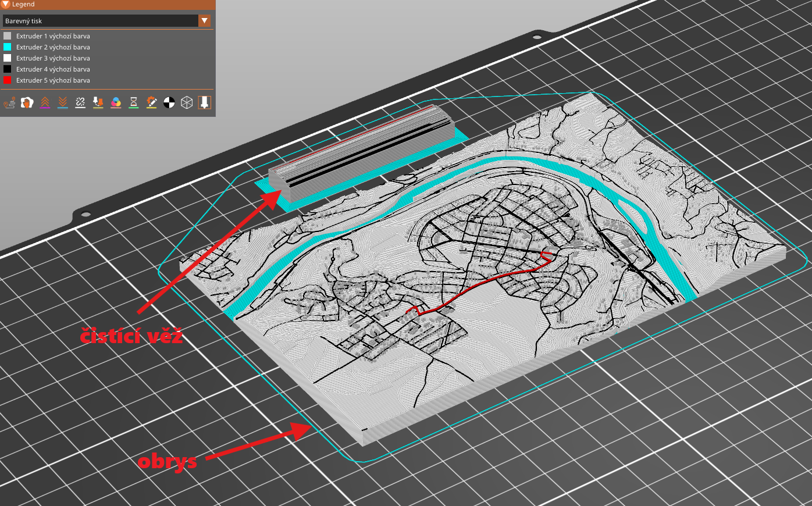Toggle tool marker arrow icon
Viewport: 812px width, 506px height.
coord(204,103)
